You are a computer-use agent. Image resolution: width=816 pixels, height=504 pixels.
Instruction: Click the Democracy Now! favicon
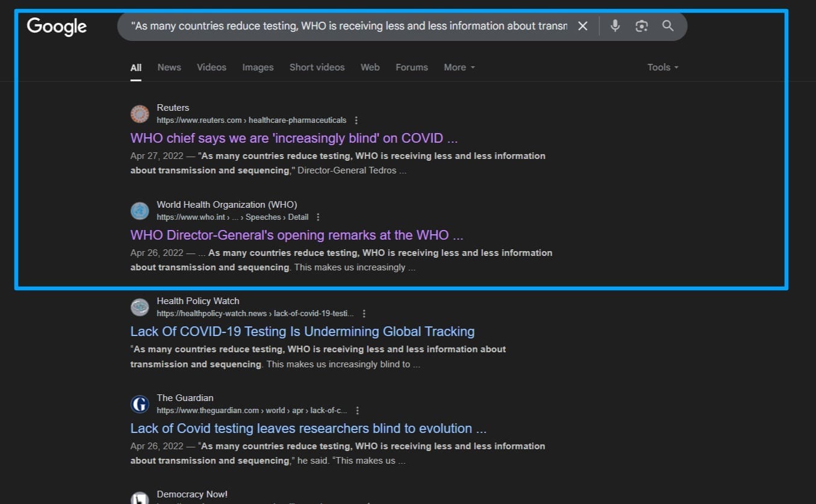140,498
